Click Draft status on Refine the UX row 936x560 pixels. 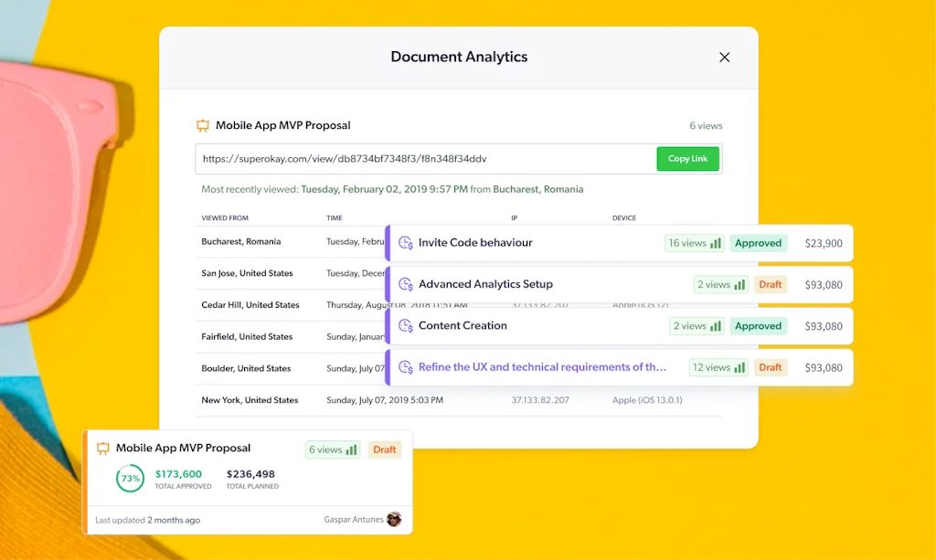pyautogui.click(x=770, y=367)
